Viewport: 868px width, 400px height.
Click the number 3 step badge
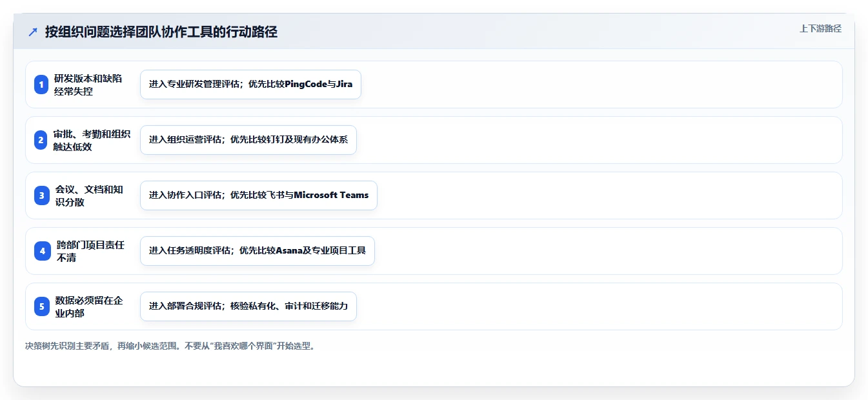tap(41, 195)
